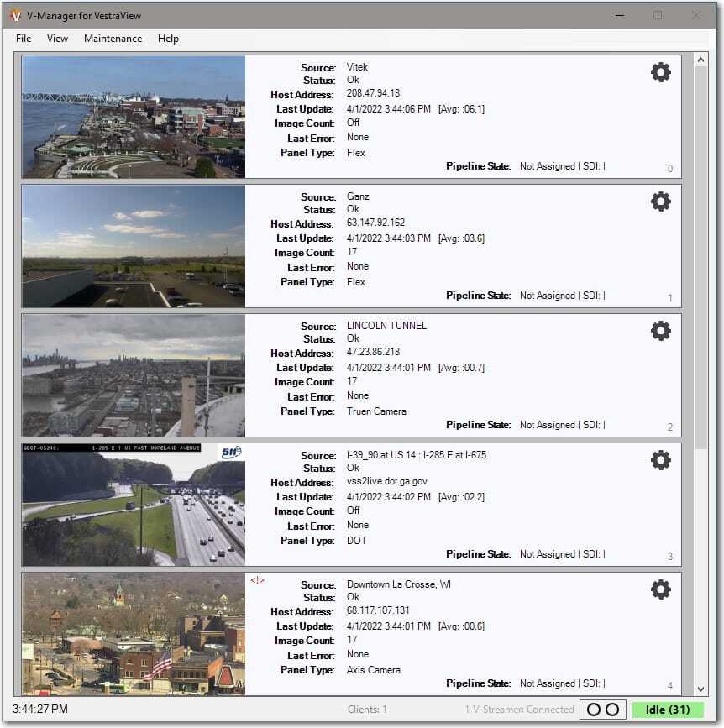The width and height of the screenshot is (724, 728).
Task: Click Truen Camera panel type value
Action: tap(376, 411)
